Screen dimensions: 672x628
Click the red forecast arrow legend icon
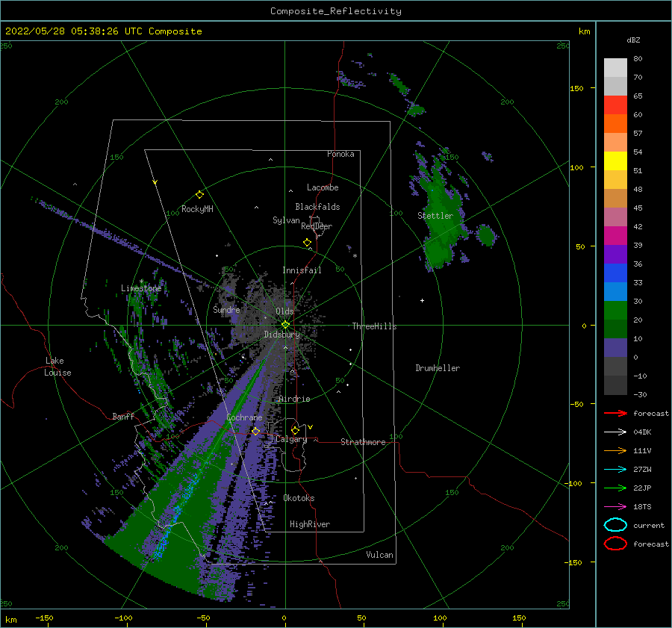pyautogui.click(x=615, y=413)
